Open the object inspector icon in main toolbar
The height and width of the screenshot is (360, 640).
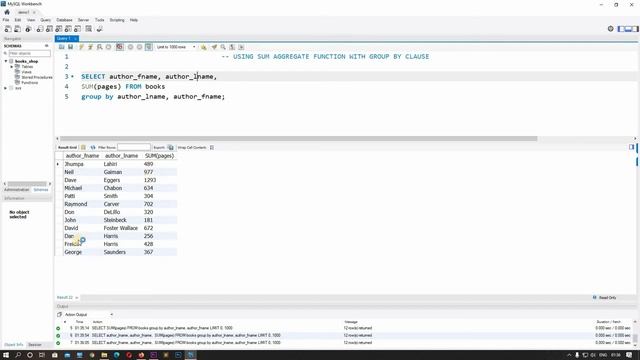tap(28, 29)
